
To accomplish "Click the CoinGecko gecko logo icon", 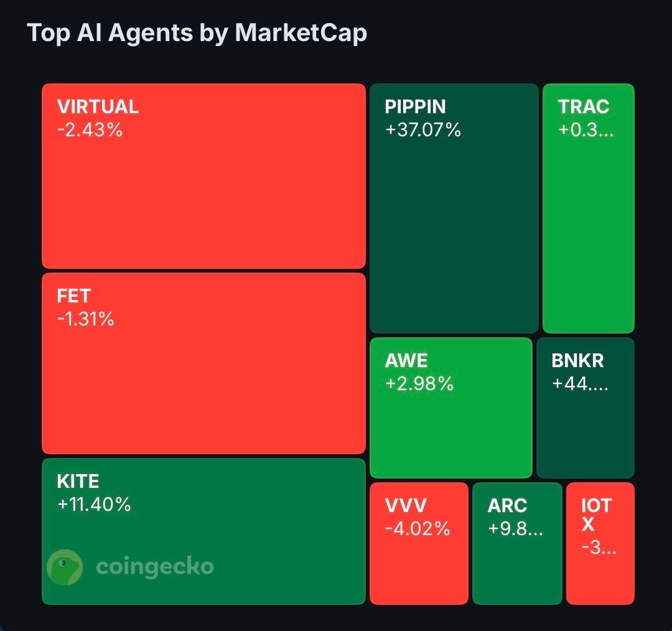I will click(65, 567).
